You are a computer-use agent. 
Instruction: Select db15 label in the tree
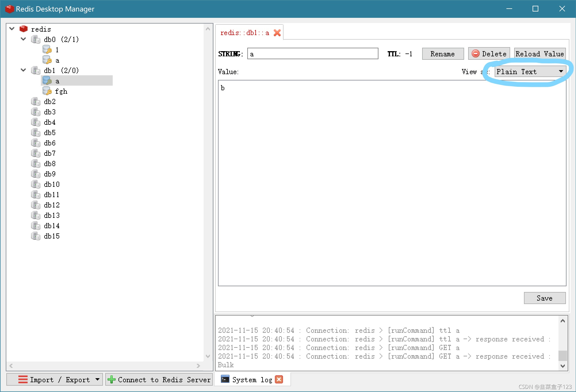pos(52,236)
